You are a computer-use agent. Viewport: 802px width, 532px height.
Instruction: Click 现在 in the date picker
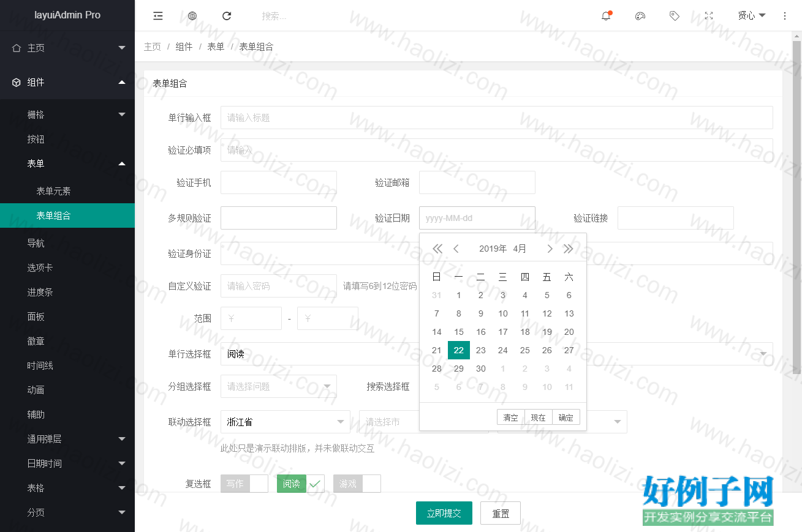point(539,418)
